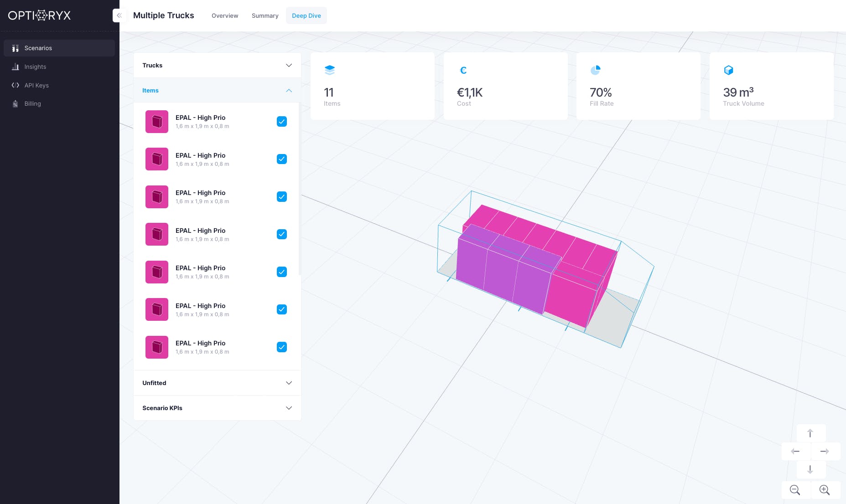
Task: Switch to the Summary tab
Action: (x=265, y=15)
